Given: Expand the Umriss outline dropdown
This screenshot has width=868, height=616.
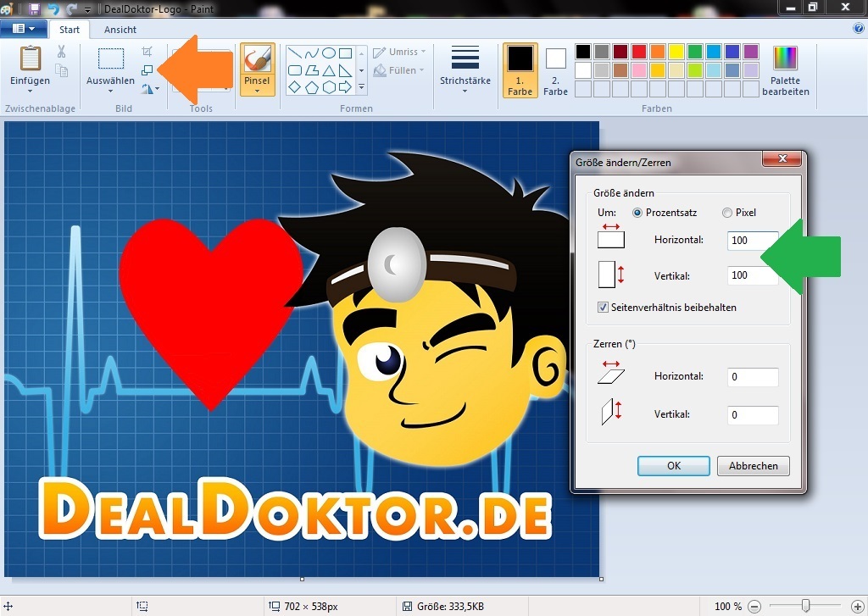Looking at the screenshot, I should pos(424,52).
